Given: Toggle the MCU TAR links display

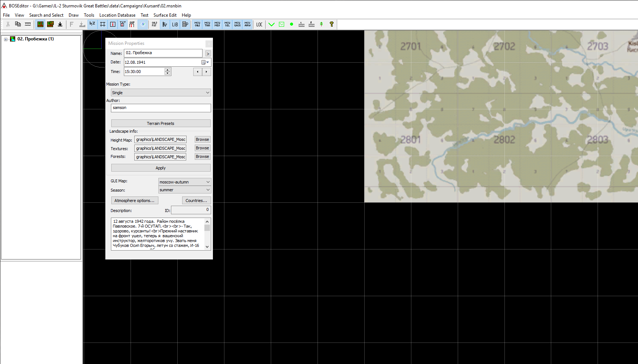Looking at the screenshot, I should click(207, 24).
